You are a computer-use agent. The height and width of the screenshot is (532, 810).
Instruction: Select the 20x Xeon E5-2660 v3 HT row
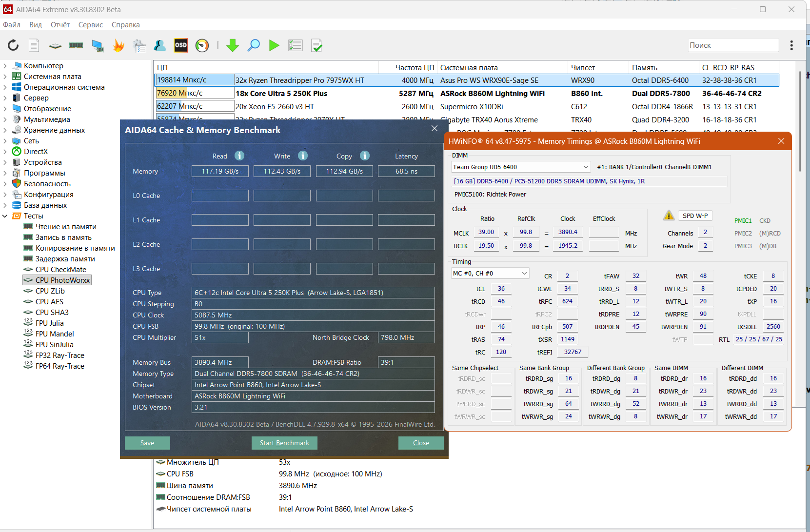[x=467, y=106]
